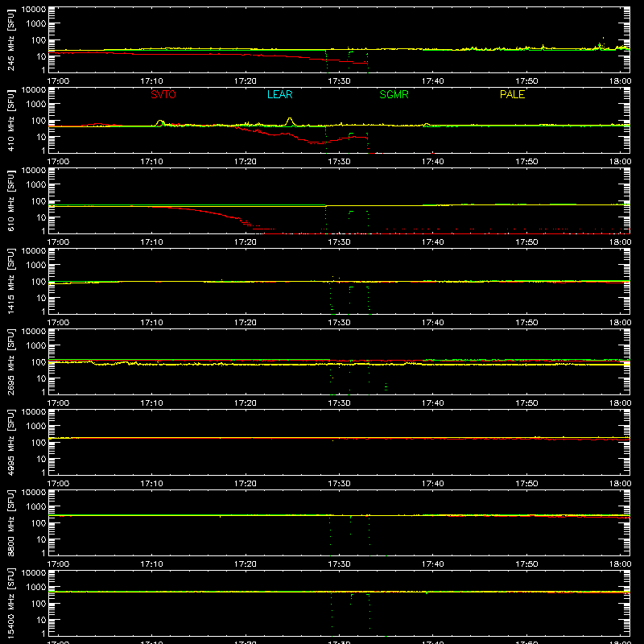Click the cyan LEAR station legend label
The image size is (644, 644).
[279, 94]
